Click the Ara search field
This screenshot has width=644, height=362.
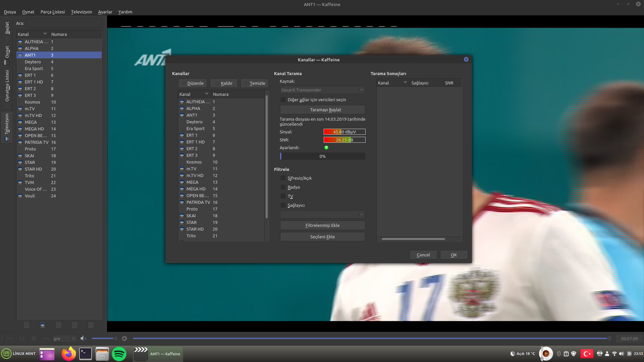pyautogui.click(x=64, y=23)
